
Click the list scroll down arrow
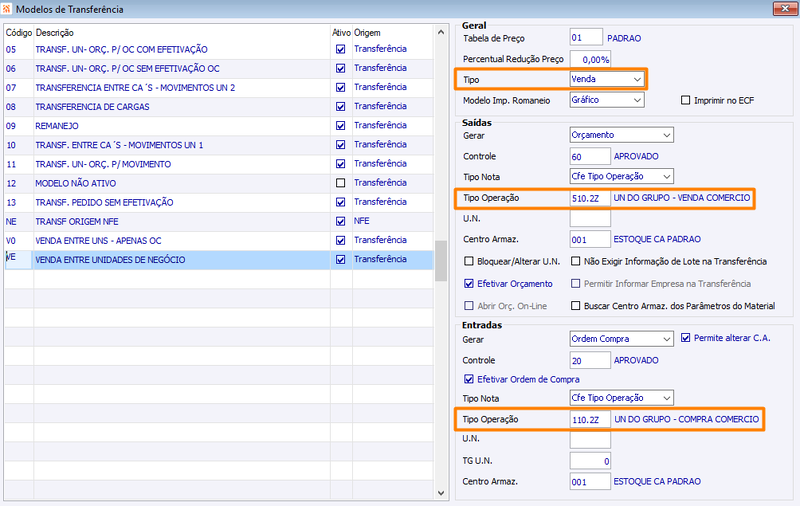click(441, 493)
